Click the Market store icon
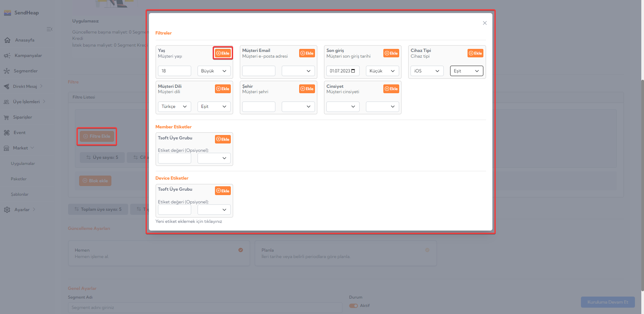This screenshot has width=644, height=314. (6, 148)
